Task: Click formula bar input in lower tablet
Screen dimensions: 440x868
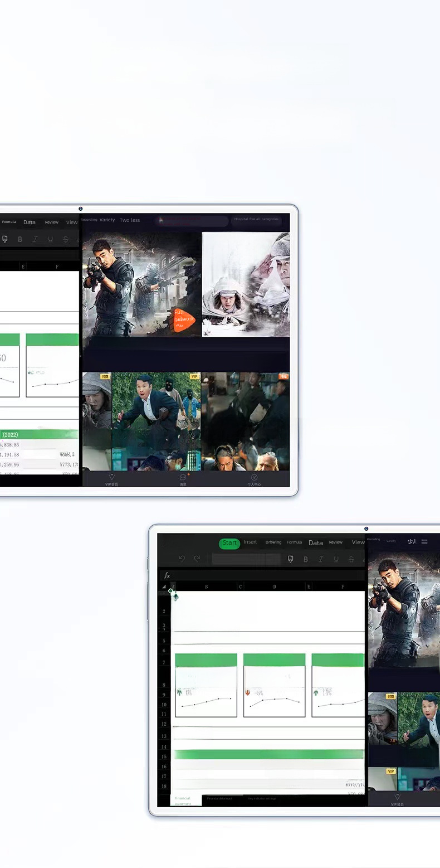Action: tap(268, 575)
